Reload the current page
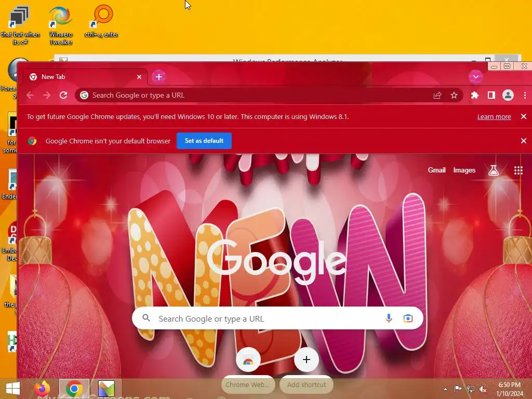This screenshot has height=399, width=532. [63, 96]
